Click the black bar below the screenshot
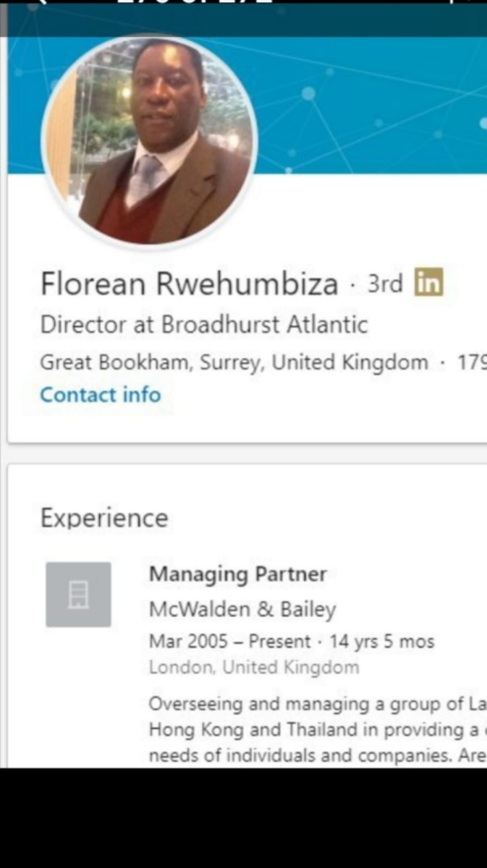 point(243,817)
